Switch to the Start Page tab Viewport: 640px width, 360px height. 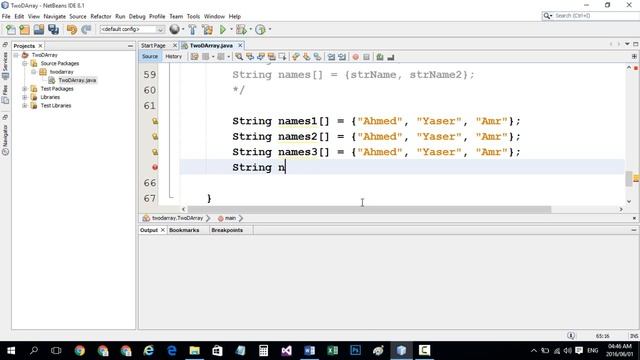pyautogui.click(x=153, y=45)
